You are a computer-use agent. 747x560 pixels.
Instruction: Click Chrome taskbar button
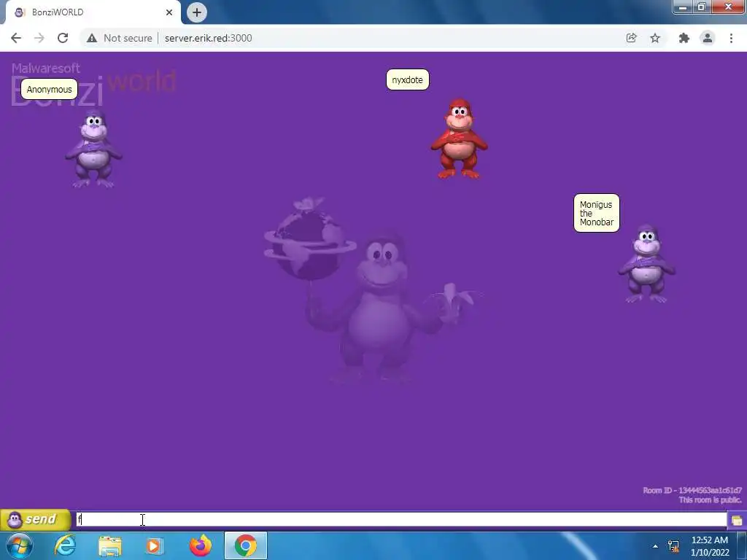(x=245, y=545)
